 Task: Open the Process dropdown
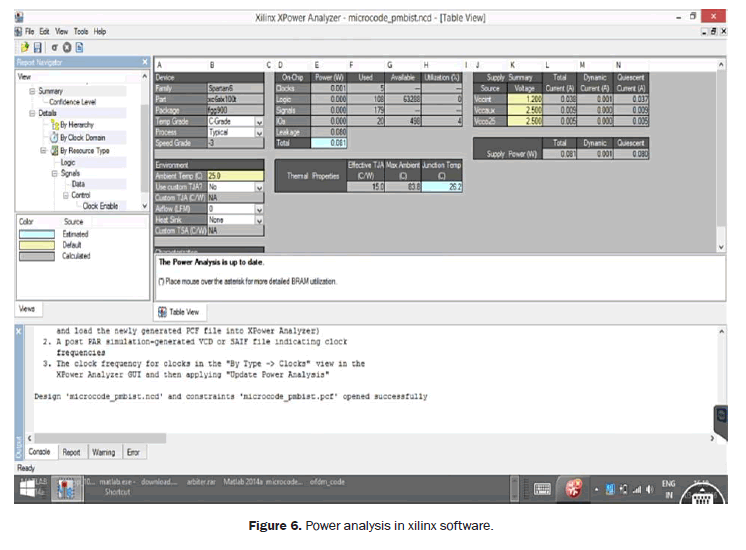tap(259, 132)
